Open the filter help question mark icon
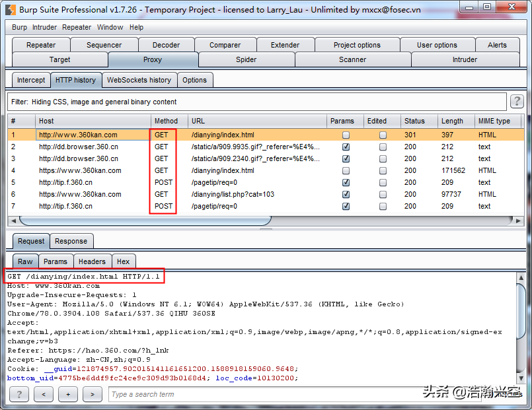The image size is (532, 410). [x=517, y=101]
